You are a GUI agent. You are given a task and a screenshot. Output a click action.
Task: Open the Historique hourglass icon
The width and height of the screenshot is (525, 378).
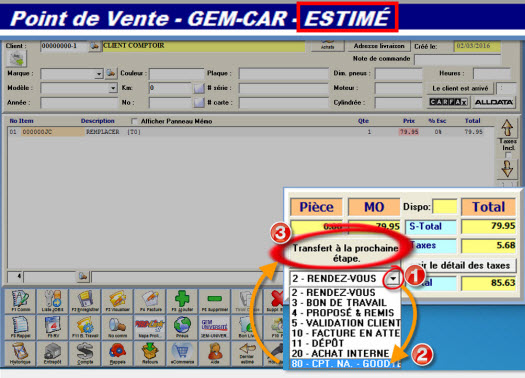[x=20, y=353]
